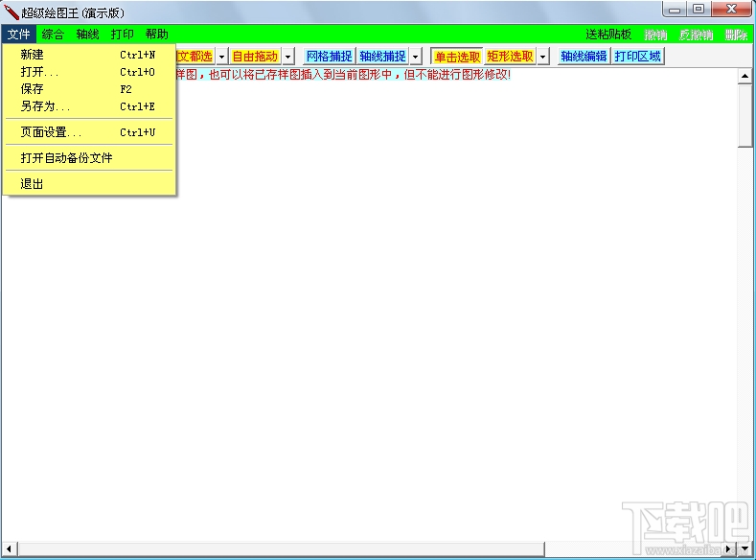756x560 pixels.
Task: Click the 删除 delete button
Action: (x=736, y=35)
